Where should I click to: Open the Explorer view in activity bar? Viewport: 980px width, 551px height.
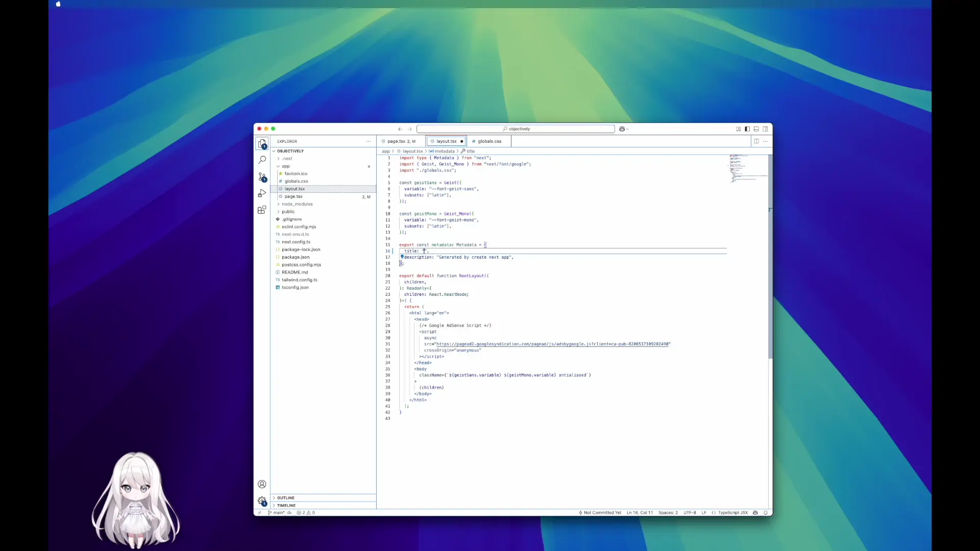tap(262, 144)
